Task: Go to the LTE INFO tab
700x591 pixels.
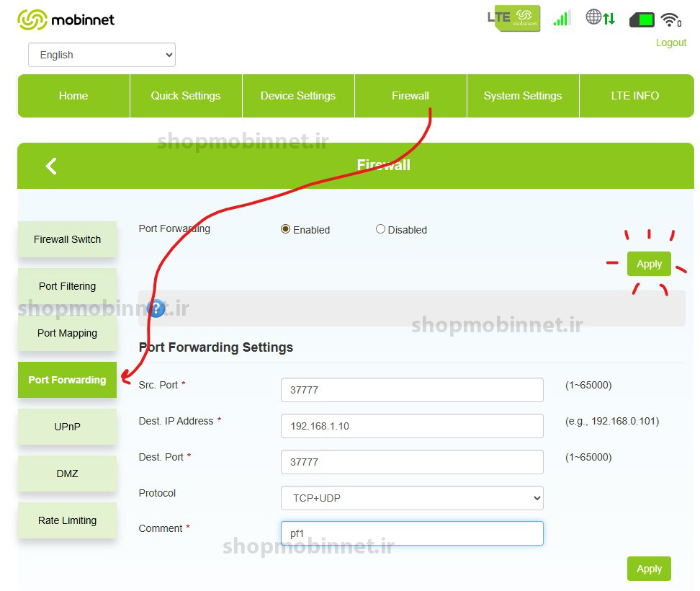Action: (635, 96)
